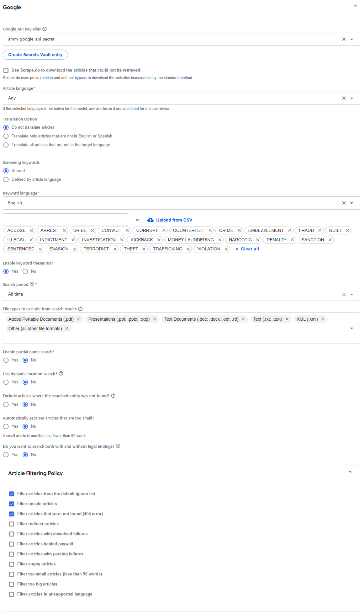Remove the MONEY LAUNDERING keyword tag
364x614 pixels.
click(x=220, y=240)
